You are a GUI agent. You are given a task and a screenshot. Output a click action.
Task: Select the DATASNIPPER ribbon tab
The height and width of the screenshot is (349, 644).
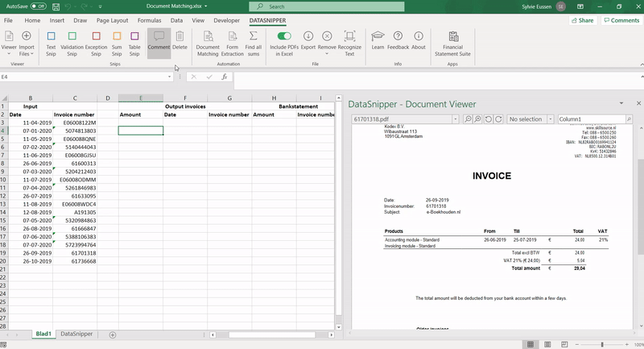(267, 20)
